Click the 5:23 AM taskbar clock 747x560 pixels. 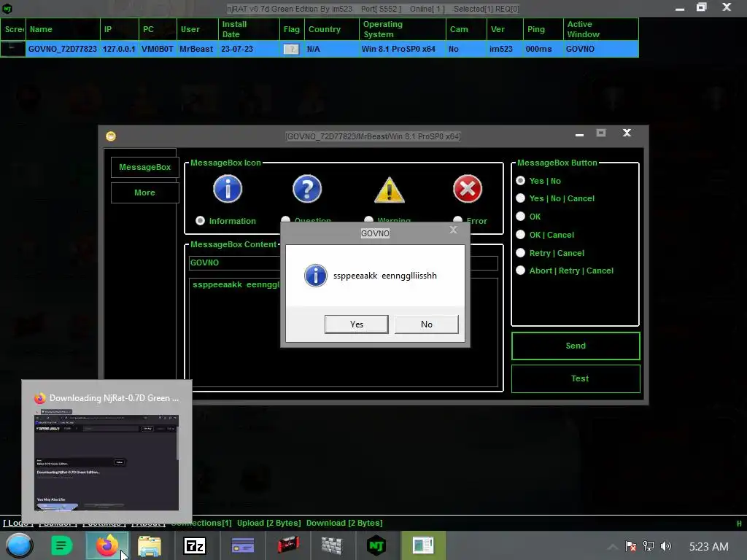708,547
